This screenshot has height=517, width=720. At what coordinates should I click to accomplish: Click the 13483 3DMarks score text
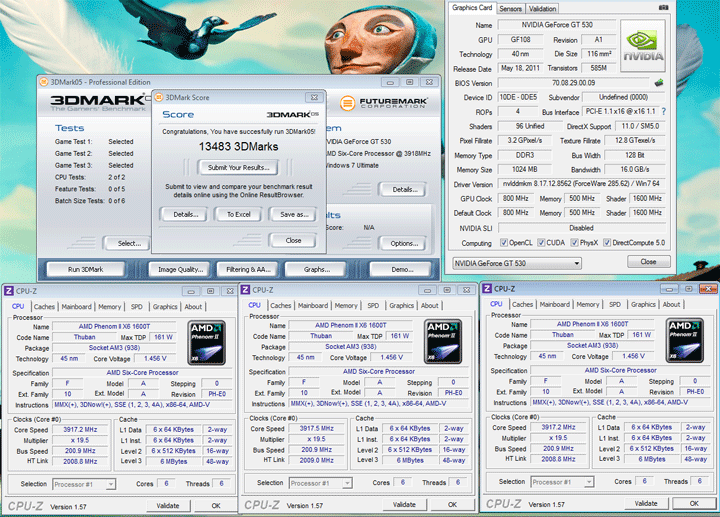tap(238, 146)
